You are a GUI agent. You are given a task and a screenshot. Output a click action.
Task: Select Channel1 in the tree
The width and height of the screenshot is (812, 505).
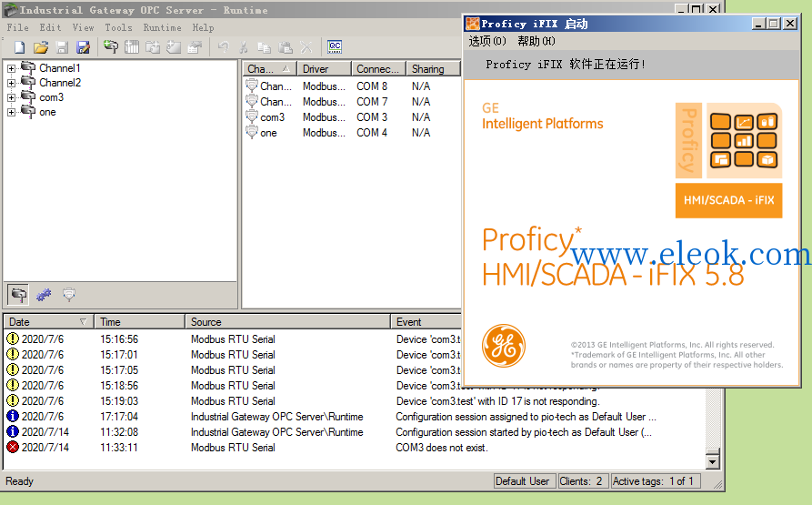[59, 68]
